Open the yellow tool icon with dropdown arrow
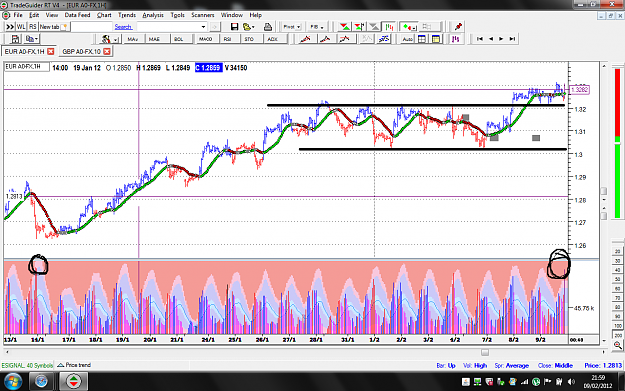The image size is (625, 391). tap(249, 27)
